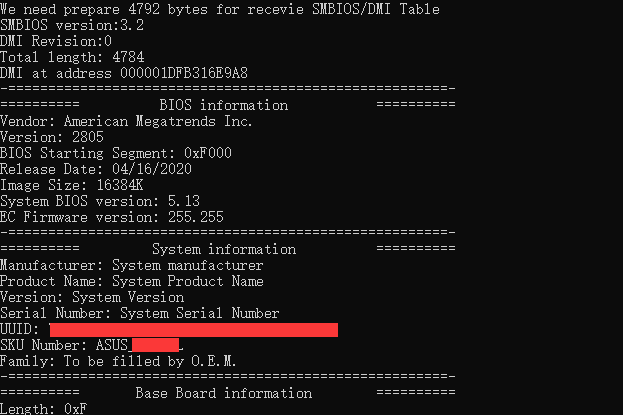Click the Base Board information section header
Viewport: 623px width, 415px height.
point(223,393)
